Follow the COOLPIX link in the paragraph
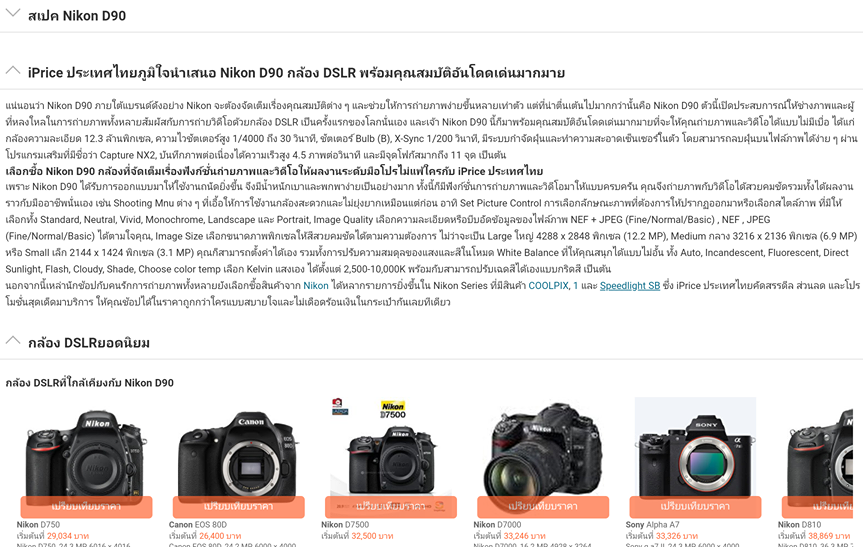Screen dimensions: 863x547 tap(548, 286)
